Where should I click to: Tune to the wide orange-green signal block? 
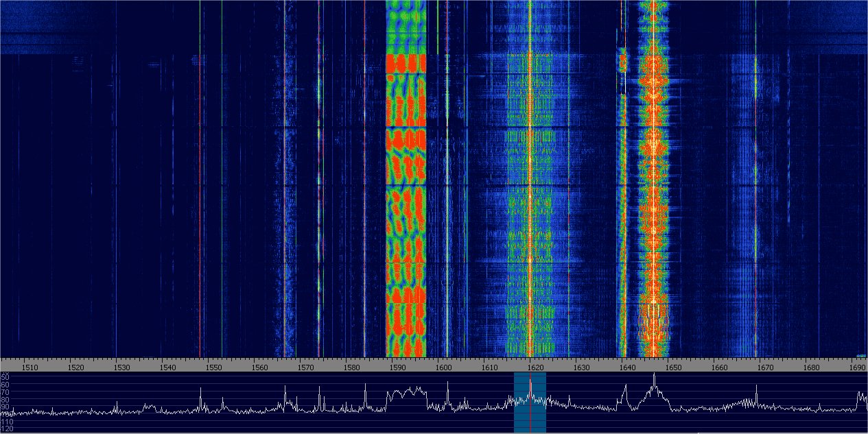[406, 206]
